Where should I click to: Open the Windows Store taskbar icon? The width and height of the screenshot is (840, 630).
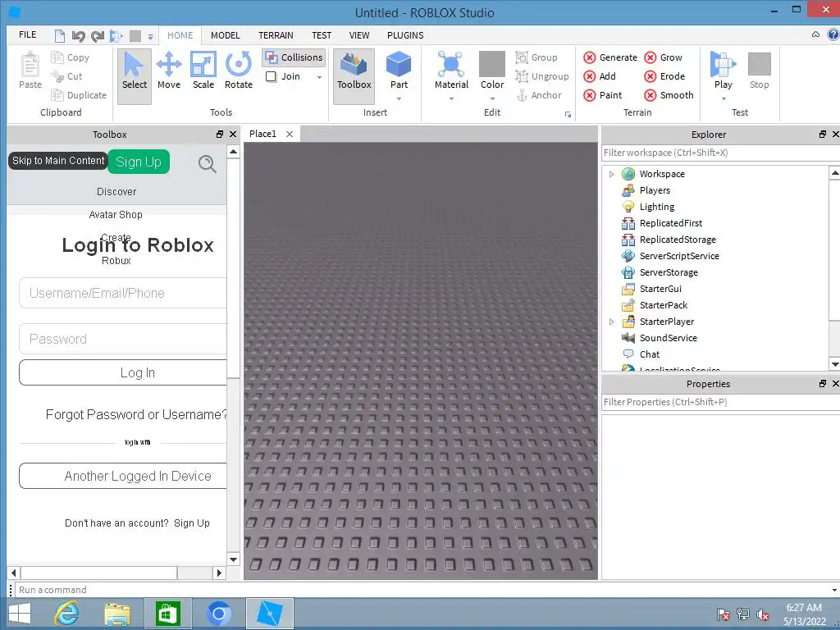point(167,614)
